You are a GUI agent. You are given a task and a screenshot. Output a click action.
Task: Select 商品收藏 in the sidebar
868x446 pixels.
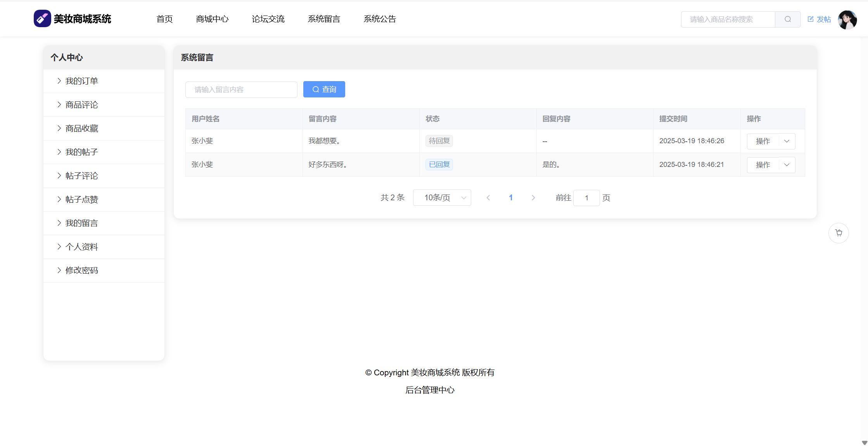tap(81, 128)
